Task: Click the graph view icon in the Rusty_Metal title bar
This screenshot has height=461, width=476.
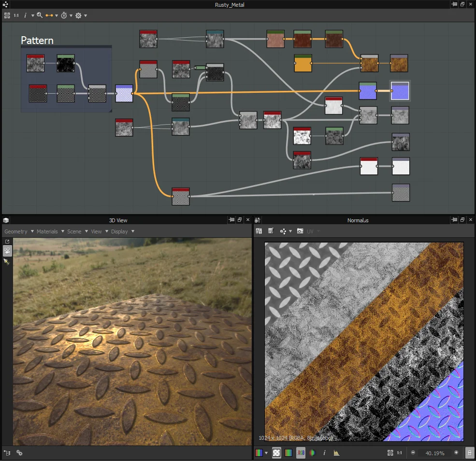Action: (x=5, y=4)
